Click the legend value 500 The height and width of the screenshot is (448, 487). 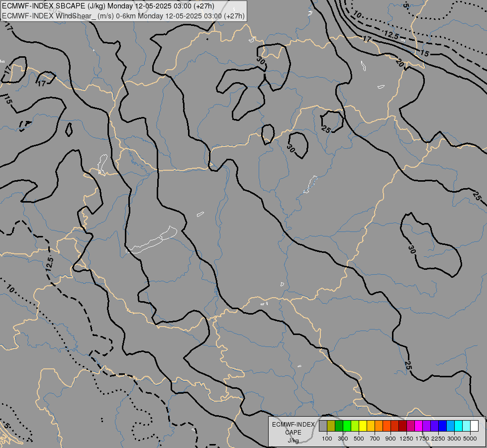[359, 439]
